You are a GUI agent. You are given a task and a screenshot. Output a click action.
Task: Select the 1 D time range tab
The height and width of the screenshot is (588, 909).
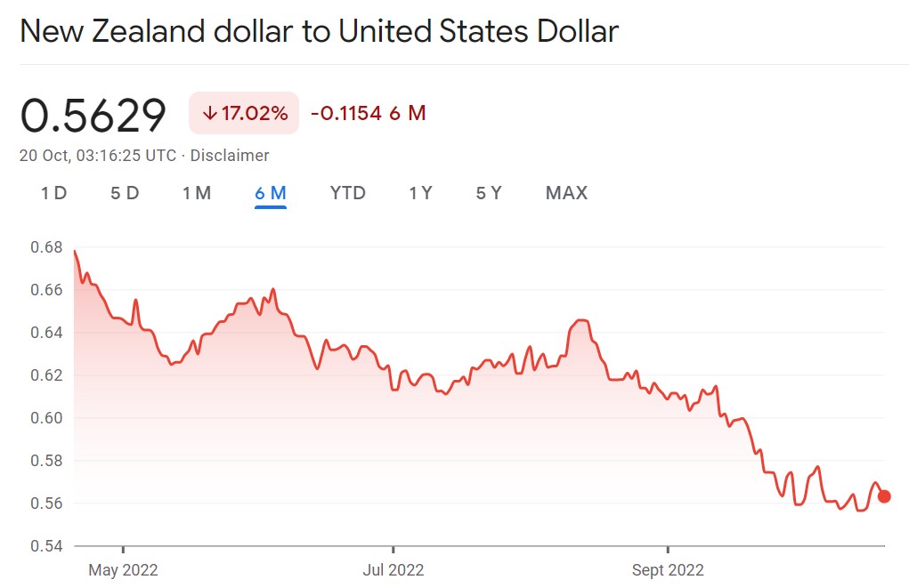click(x=54, y=193)
